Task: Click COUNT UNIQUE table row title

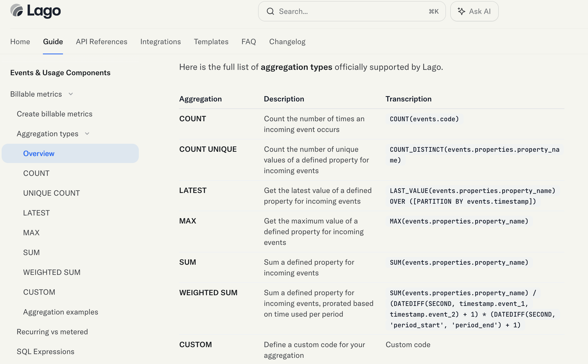Action: (208, 149)
